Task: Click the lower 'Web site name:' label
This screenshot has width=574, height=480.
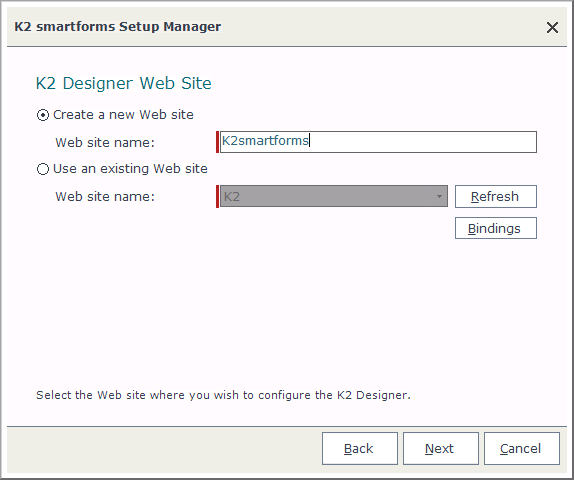Action: [105, 197]
